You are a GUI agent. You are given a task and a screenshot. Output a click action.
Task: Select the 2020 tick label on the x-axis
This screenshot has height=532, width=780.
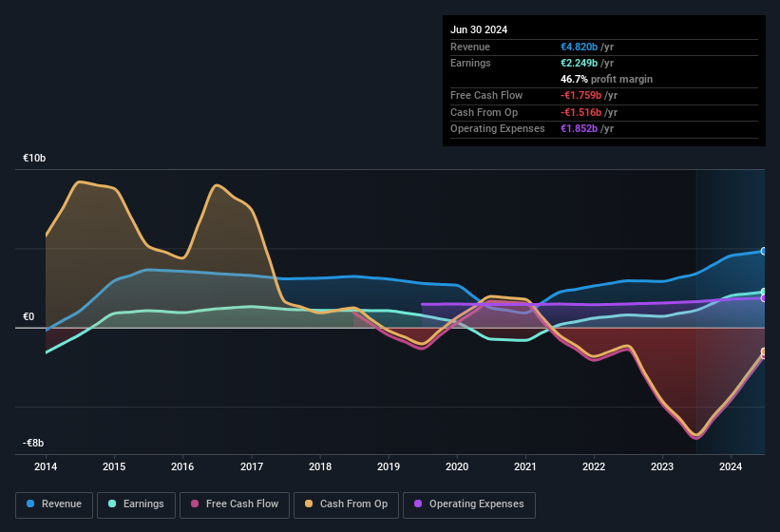[457, 467]
